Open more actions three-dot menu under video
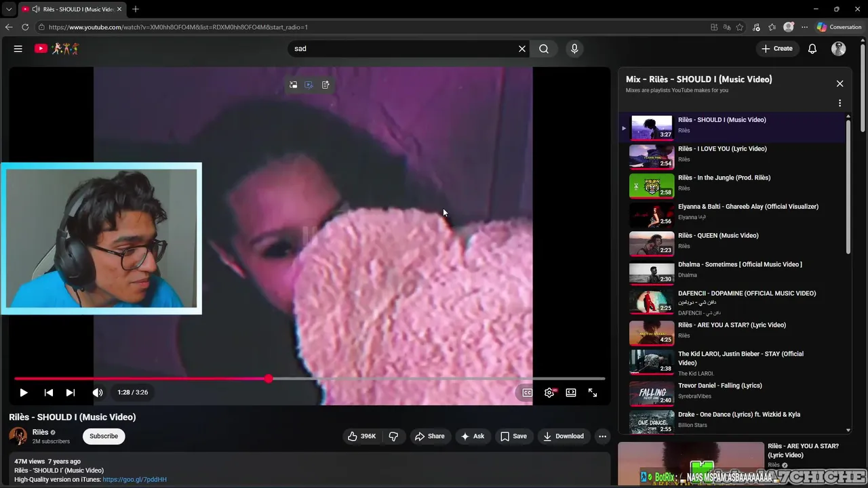The image size is (868, 488). pos(602,436)
